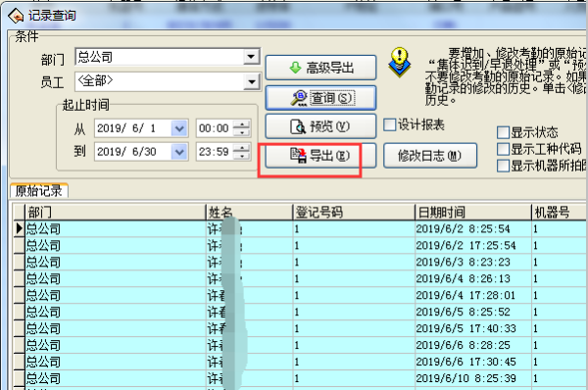The width and height of the screenshot is (588, 390).
Task: Click the 高级导出 advanced export button
Action: pyautogui.click(x=320, y=68)
